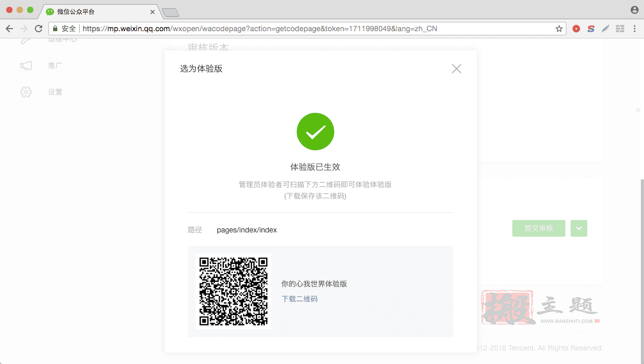Click the green lock secure icon

[x=55, y=29]
